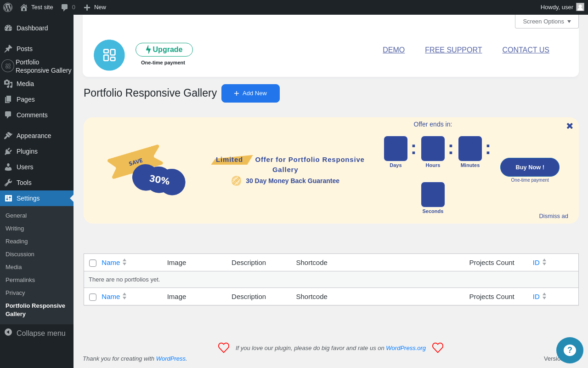Click the left red heart icon
The image size is (588, 368).
click(x=224, y=348)
